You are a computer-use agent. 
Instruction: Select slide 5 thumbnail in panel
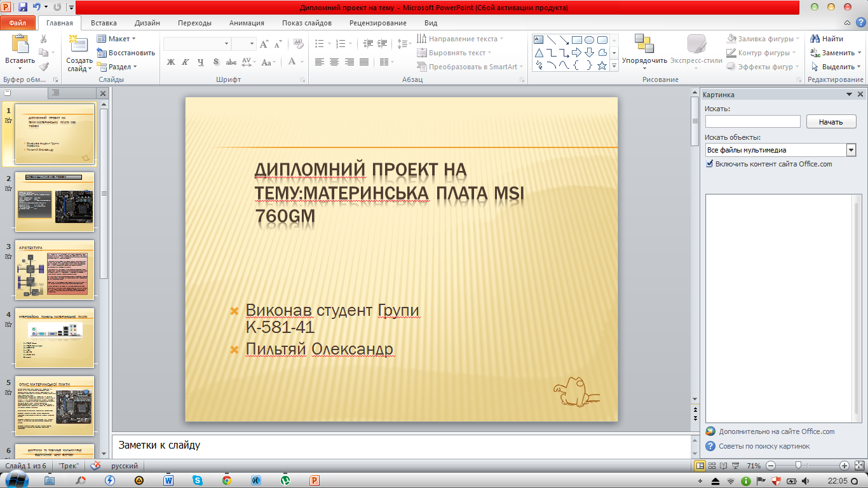pos(55,405)
